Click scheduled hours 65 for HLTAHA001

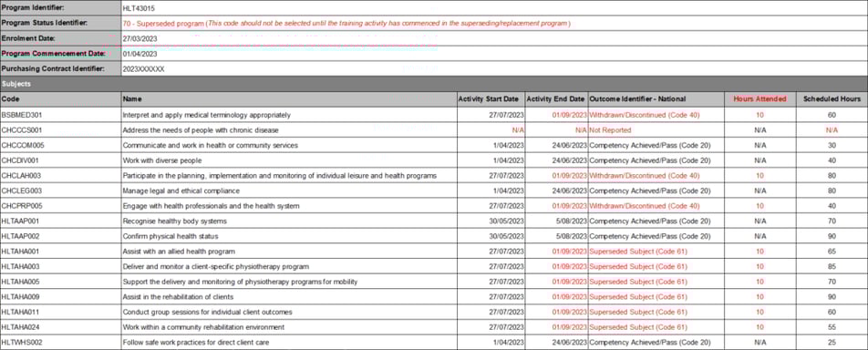[832, 252]
